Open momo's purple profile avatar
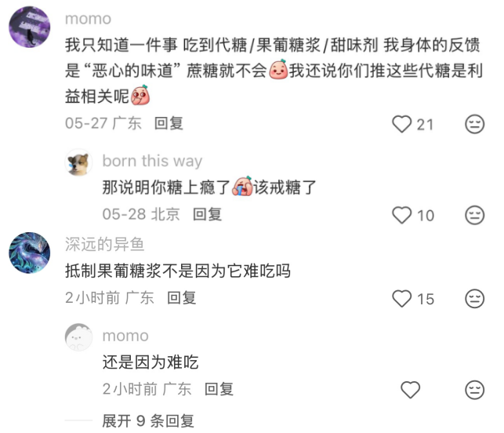 30,27
